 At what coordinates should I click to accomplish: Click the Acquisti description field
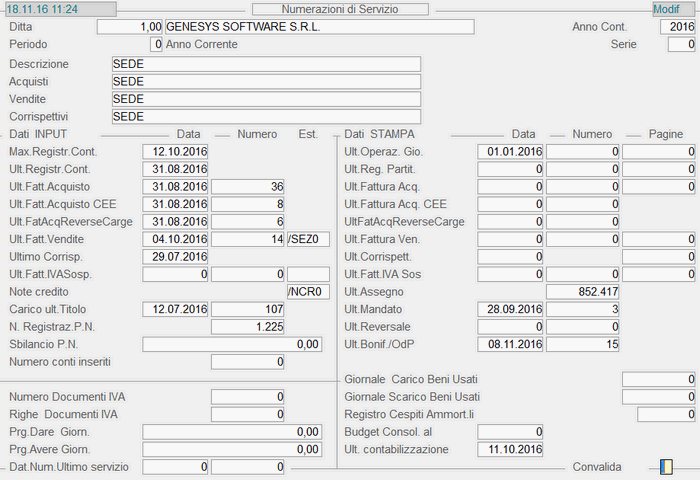[266, 82]
